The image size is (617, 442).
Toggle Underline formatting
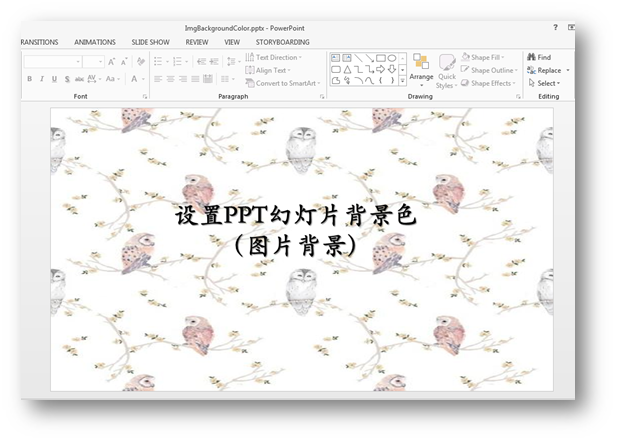point(54,79)
